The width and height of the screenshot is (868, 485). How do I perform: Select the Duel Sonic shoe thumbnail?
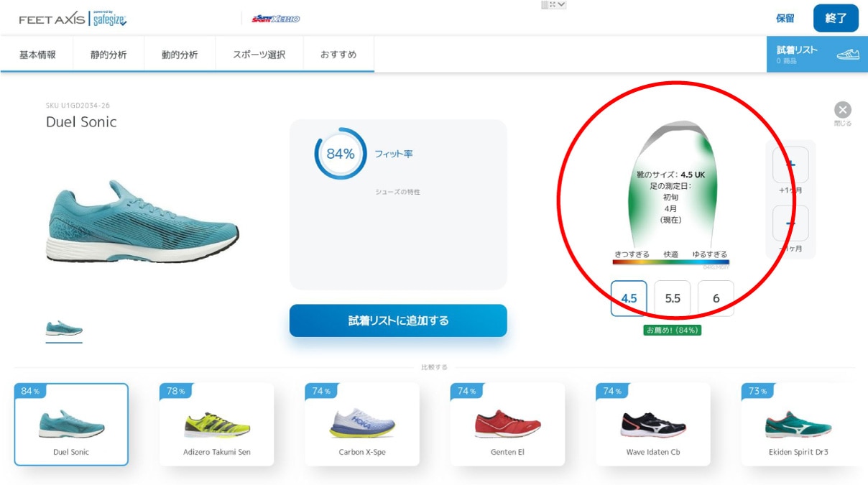pos(64,328)
